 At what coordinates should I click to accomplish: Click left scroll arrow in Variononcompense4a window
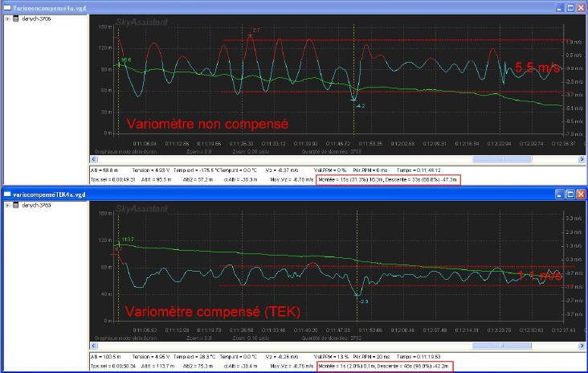(94, 159)
